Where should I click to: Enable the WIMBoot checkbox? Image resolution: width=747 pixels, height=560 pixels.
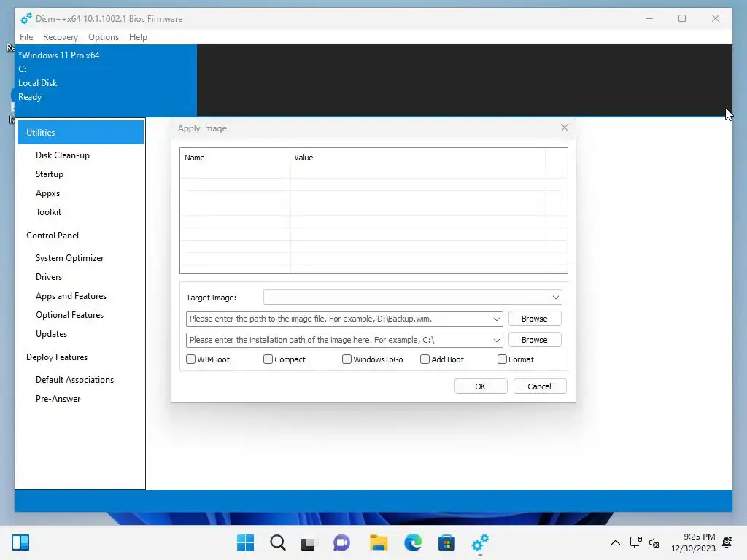[190, 359]
